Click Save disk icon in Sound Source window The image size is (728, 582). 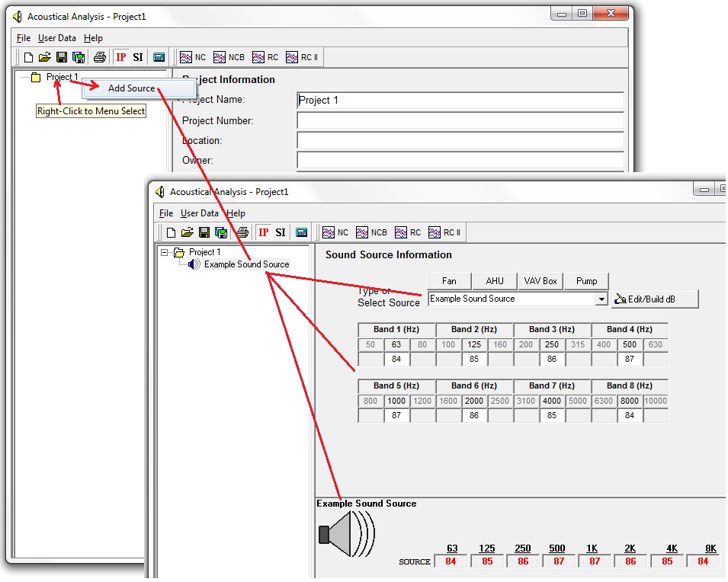pyautogui.click(x=204, y=232)
